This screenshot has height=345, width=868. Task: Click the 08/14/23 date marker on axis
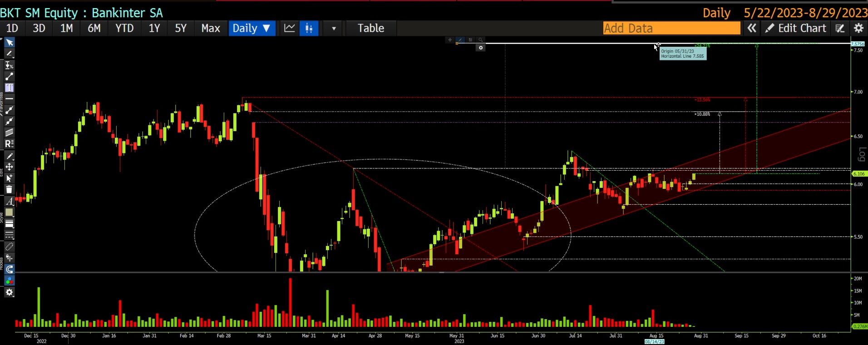pyautogui.click(x=655, y=341)
